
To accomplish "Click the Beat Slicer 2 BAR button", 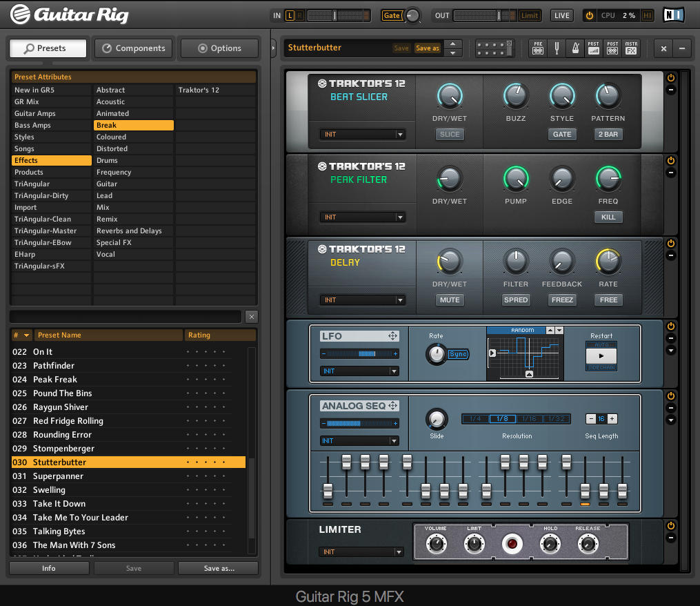I will click(x=608, y=134).
